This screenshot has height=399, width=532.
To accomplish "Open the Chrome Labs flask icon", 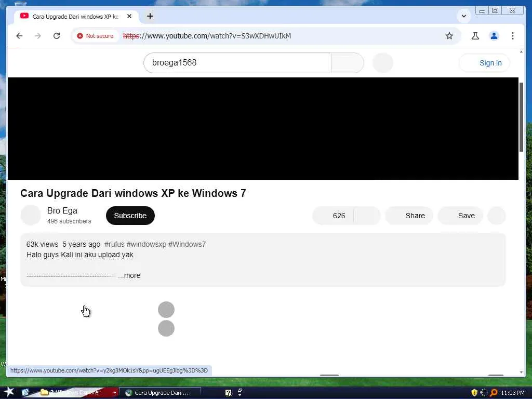I will (475, 36).
